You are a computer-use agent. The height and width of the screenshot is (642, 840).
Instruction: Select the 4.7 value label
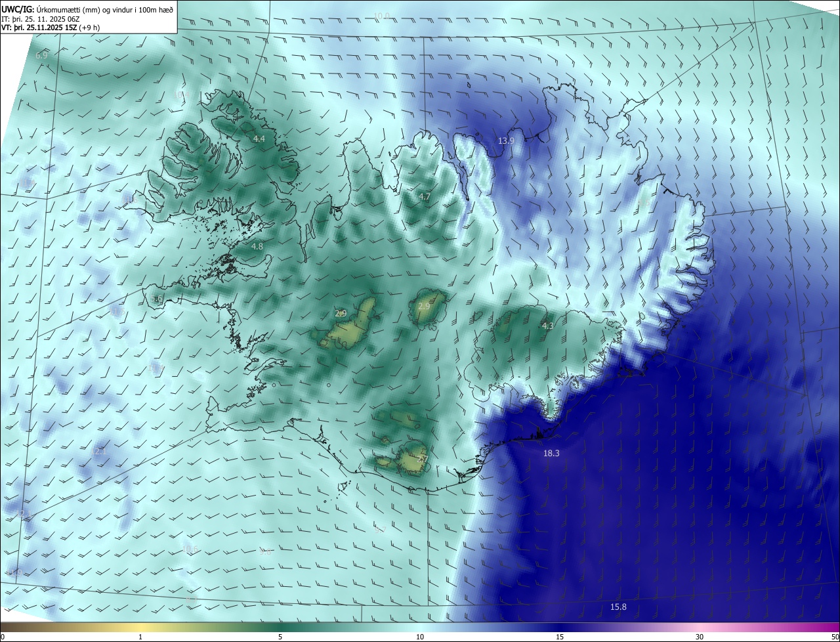point(425,196)
